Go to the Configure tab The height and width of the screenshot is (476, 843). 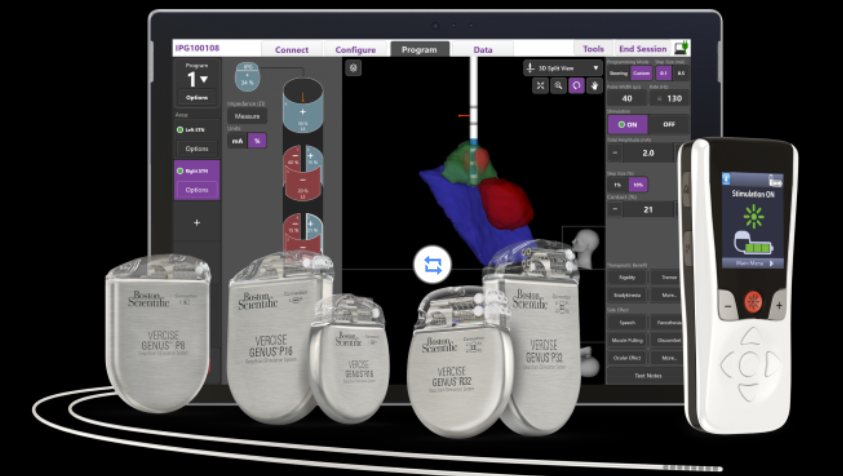click(355, 49)
